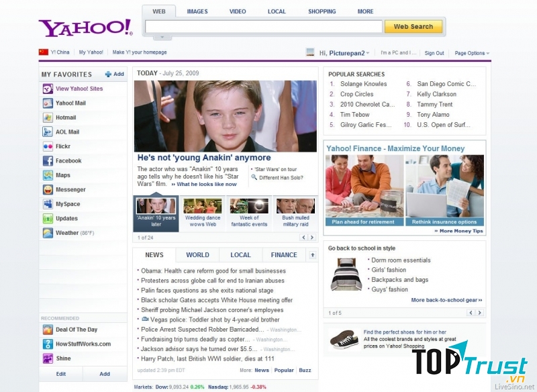Click the Picturepan2 profile avatar
537x392 pixels.
pyautogui.click(x=310, y=52)
